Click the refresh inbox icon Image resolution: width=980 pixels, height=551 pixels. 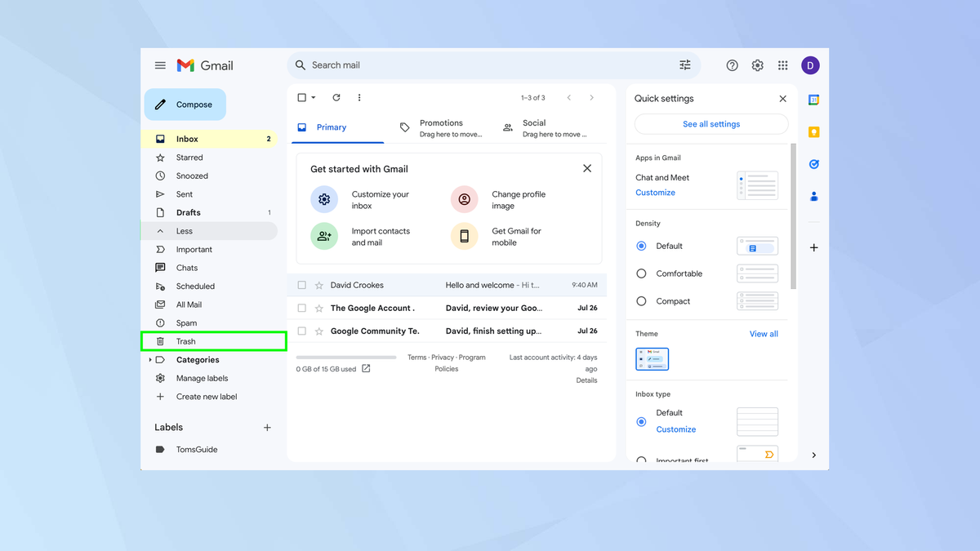pos(336,97)
